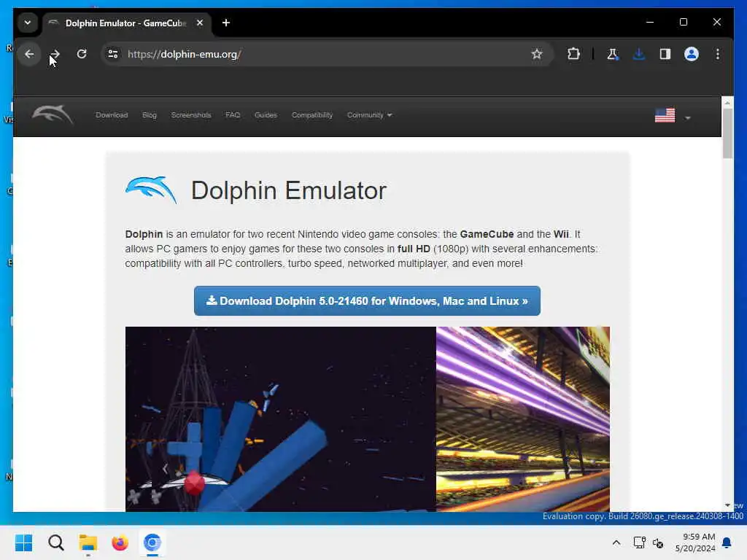Screen dimensions: 747x560
Task: Open the muted volume tray icon
Action: (658, 542)
